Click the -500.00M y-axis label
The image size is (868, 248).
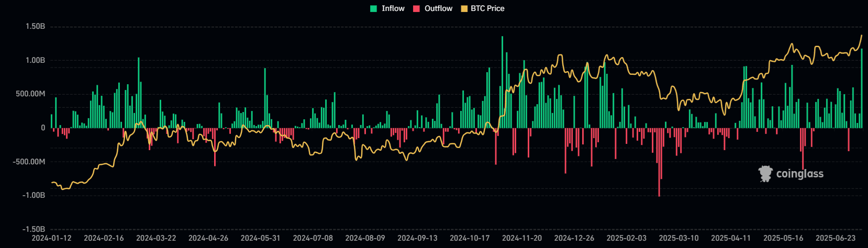(29, 162)
